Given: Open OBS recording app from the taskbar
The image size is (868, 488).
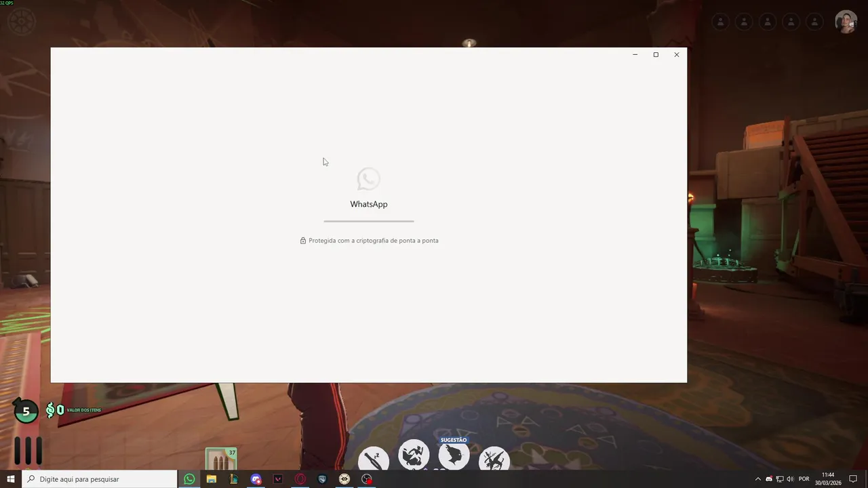Looking at the screenshot, I should pos(367,479).
